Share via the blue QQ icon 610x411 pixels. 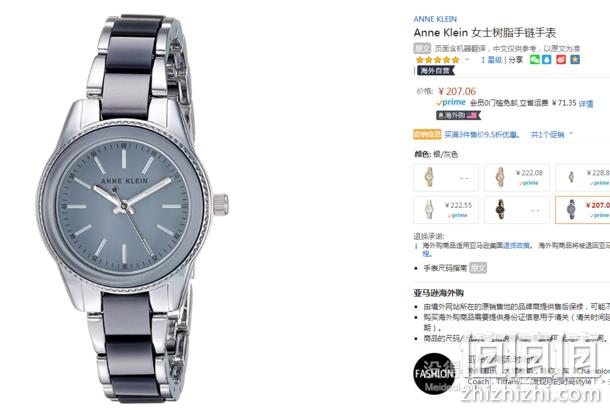[547, 60]
